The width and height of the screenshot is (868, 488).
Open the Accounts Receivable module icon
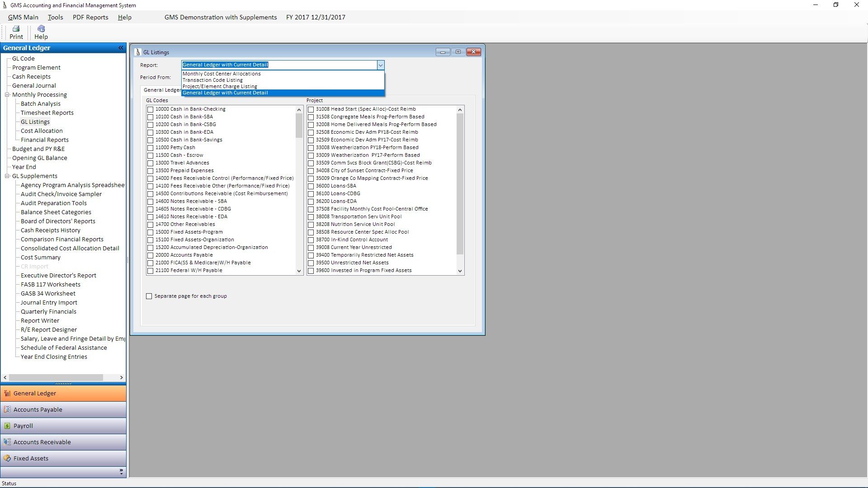point(7,442)
